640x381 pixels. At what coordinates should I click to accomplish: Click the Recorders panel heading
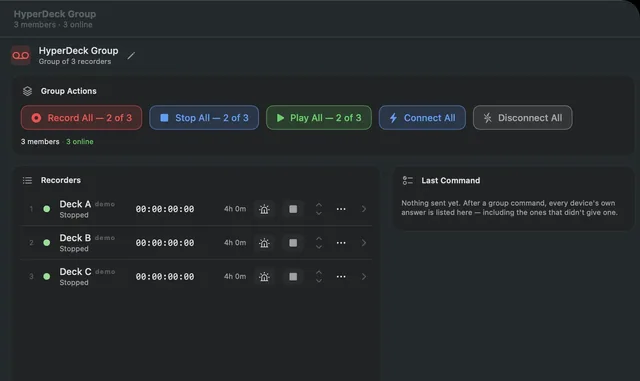(61, 180)
